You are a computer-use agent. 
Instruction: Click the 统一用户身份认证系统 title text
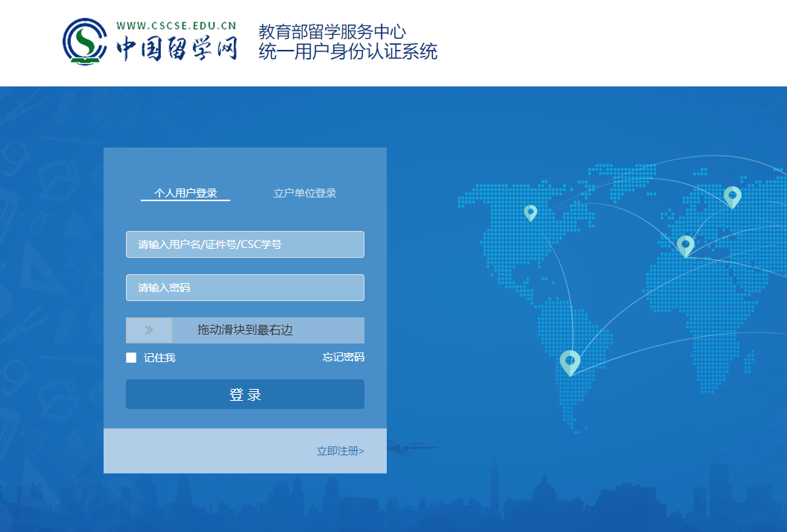point(348,51)
